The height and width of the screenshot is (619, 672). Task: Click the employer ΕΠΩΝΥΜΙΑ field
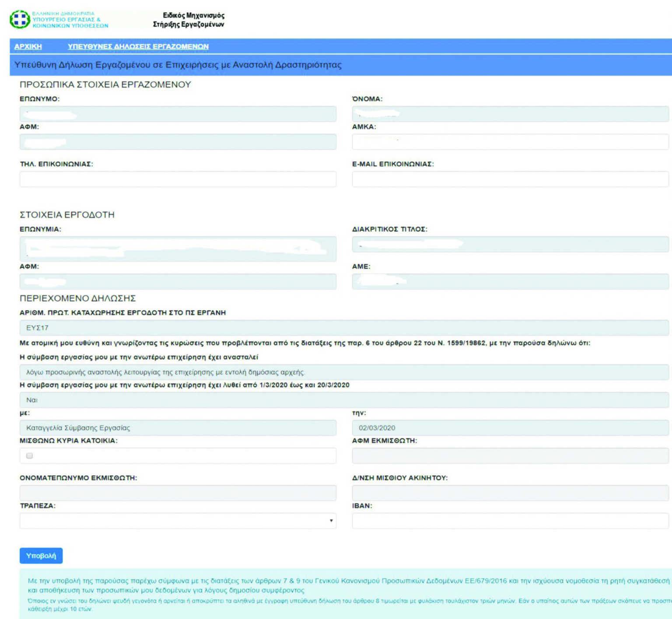click(178, 249)
